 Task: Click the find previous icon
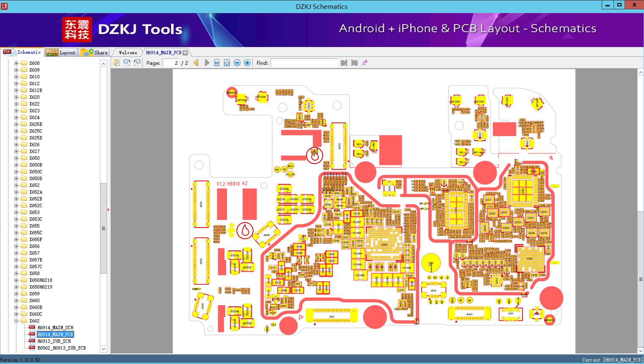[344, 63]
